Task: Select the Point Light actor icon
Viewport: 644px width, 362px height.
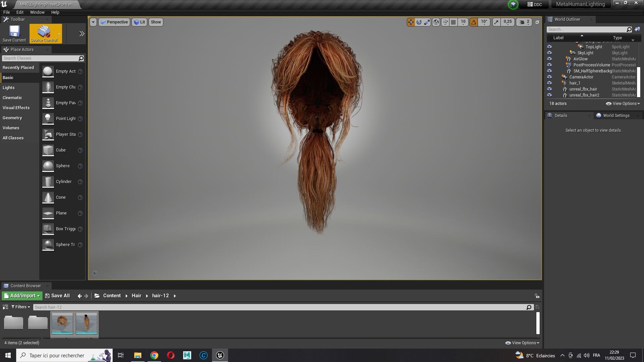Action: (x=48, y=119)
